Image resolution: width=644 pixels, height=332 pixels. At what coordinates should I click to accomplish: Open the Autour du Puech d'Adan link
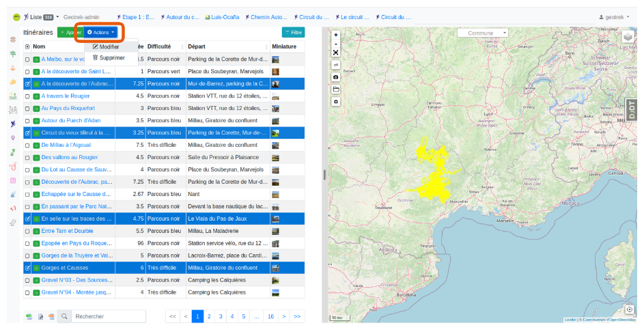[x=70, y=121]
